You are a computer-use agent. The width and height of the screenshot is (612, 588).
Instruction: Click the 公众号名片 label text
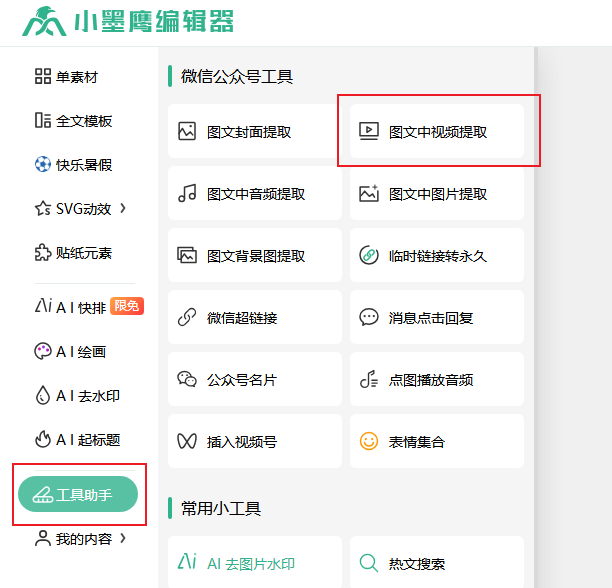pyautogui.click(x=242, y=380)
